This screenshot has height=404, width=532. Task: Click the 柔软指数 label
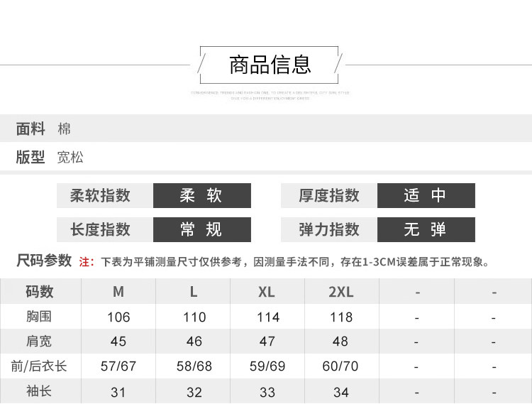click(x=101, y=195)
